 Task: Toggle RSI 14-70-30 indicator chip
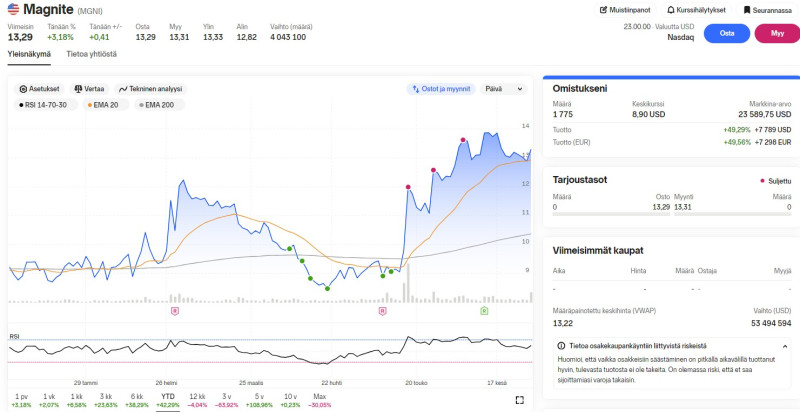pos(46,105)
